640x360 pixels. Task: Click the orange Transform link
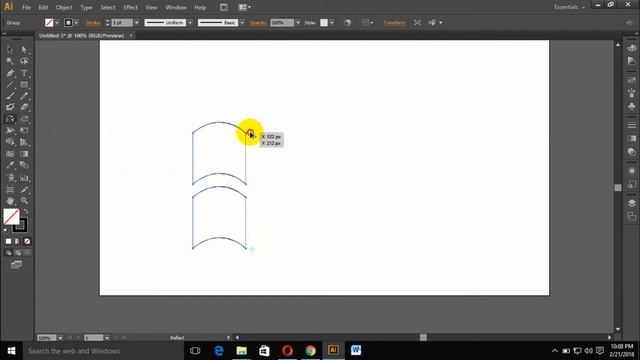[x=394, y=23]
